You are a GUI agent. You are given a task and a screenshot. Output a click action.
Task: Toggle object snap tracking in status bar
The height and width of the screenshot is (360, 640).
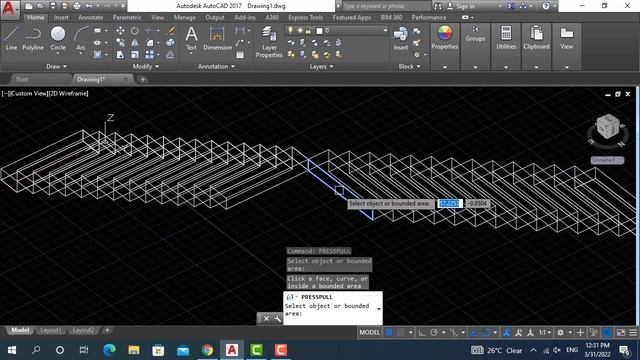click(473, 333)
